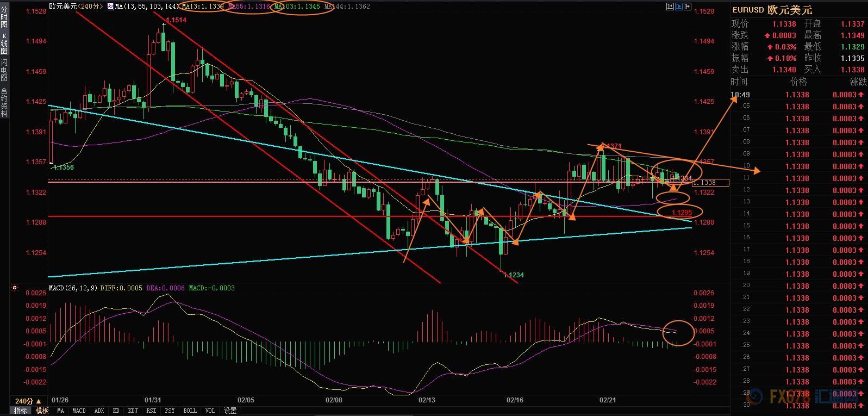Switch to the K线图 side tab
The height and width of the screenshot is (416, 868).
(x=4, y=44)
